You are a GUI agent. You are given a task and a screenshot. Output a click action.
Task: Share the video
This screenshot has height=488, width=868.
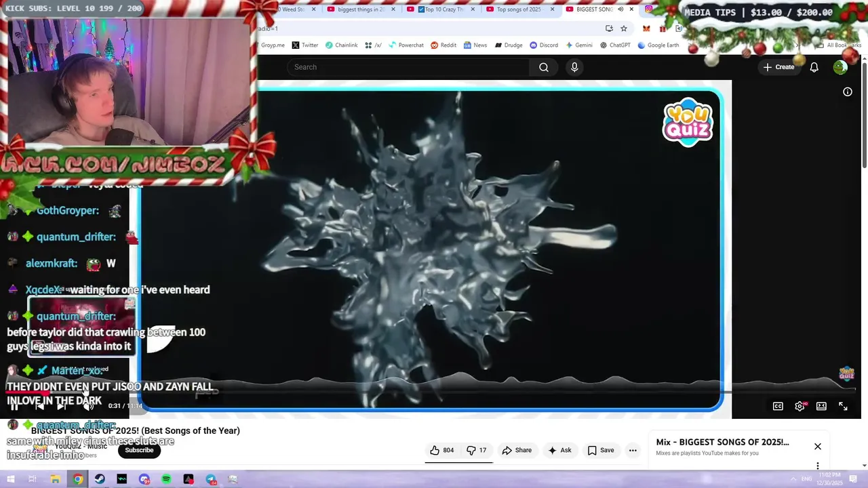[517, 450]
